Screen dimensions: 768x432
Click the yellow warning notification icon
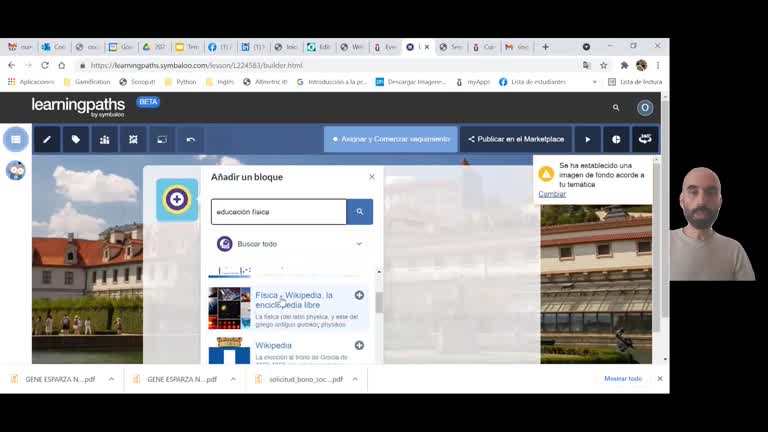pyautogui.click(x=546, y=174)
